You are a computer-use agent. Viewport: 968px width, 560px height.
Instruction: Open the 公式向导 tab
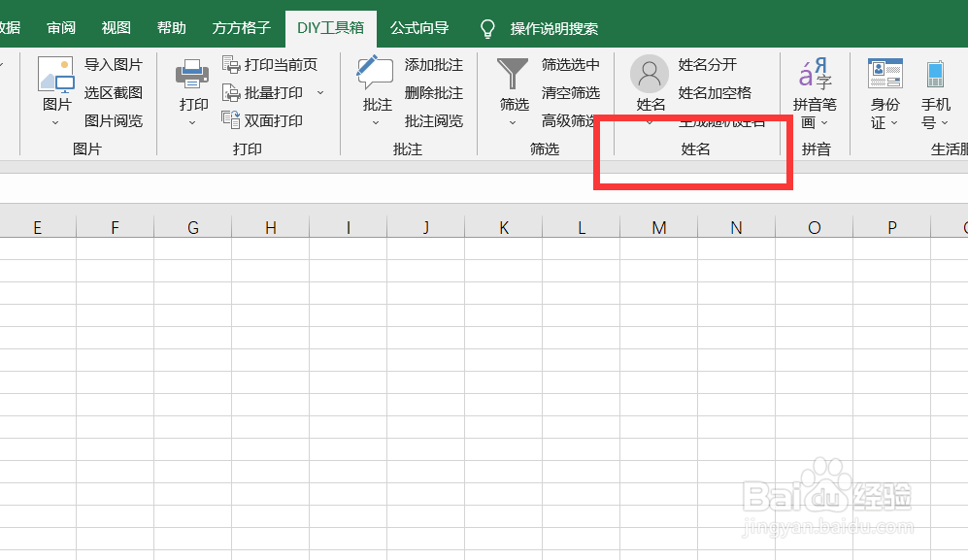coord(419,28)
